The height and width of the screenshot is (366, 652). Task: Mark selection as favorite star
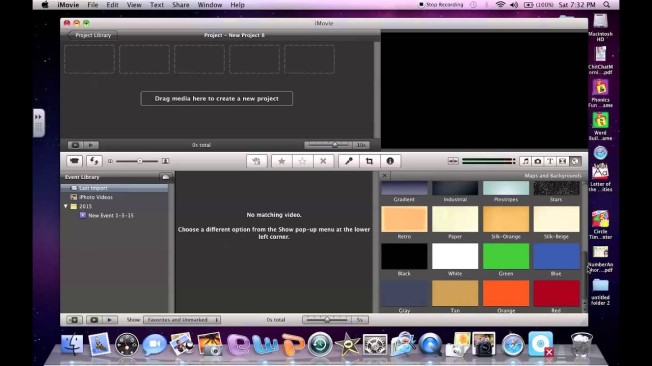tap(282, 161)
